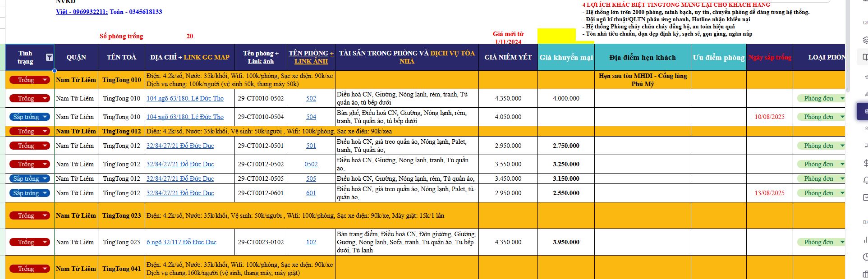Open Phòng đơn dropdown in room 601 row

pyautogui.click(x=841, y=193)
